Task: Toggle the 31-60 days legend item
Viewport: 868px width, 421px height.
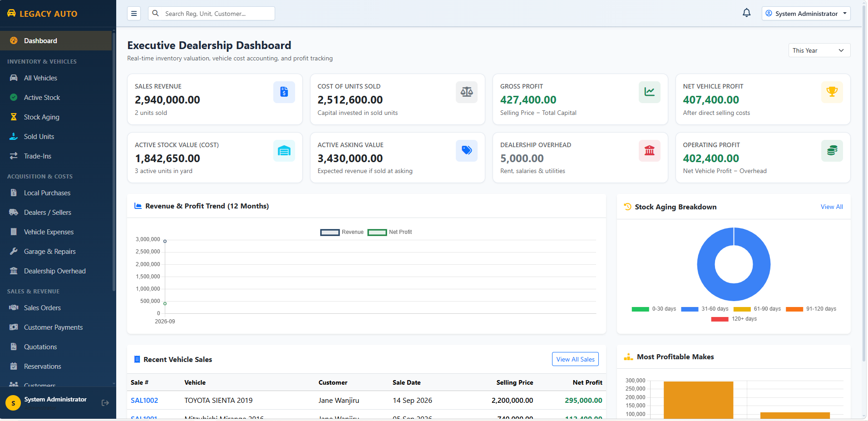Action: pyautogui.click(x=705, y=309)
